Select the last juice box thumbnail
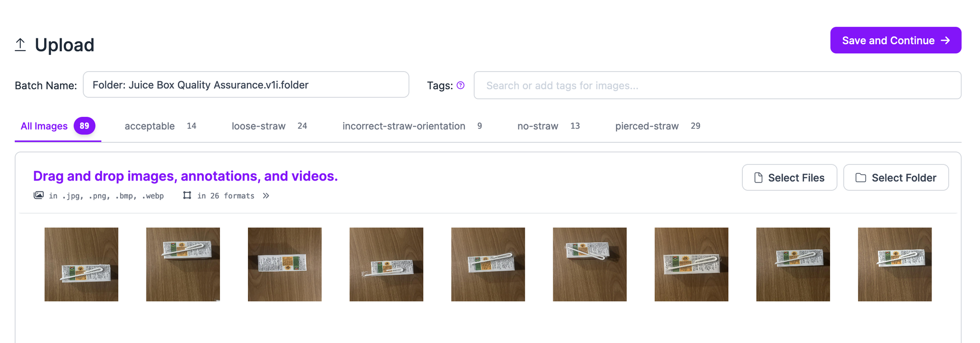Image resolution: width=980 pixels, height=343 pixels. click(895, 264)
